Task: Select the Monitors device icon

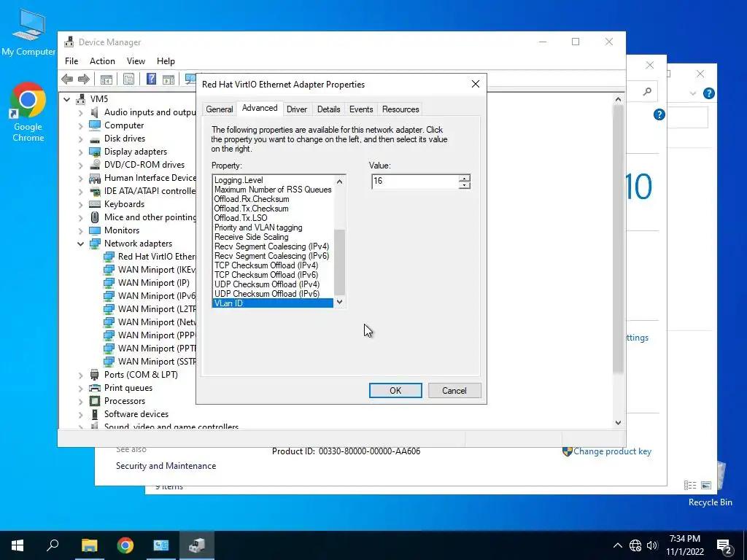Action: pyautogui.click(x=95, y=230)
